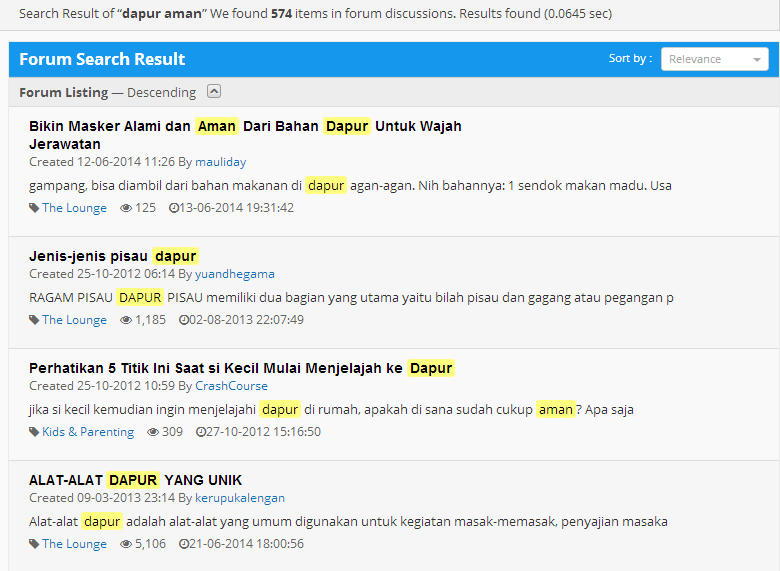Image resolution: width=780 pixels, height=571 pixels.
Task: Click snippet starting 'RAGAM PISAU DAPUR'
Action: (x=351, y=297)
